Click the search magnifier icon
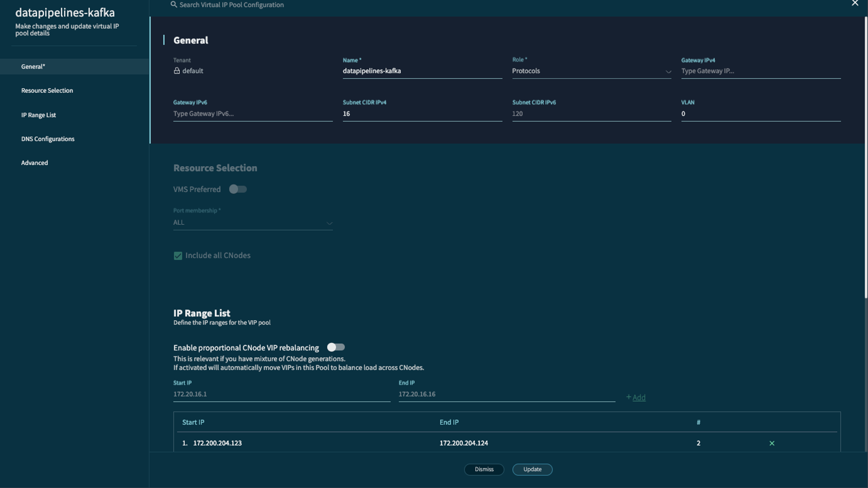 (174, 5)
